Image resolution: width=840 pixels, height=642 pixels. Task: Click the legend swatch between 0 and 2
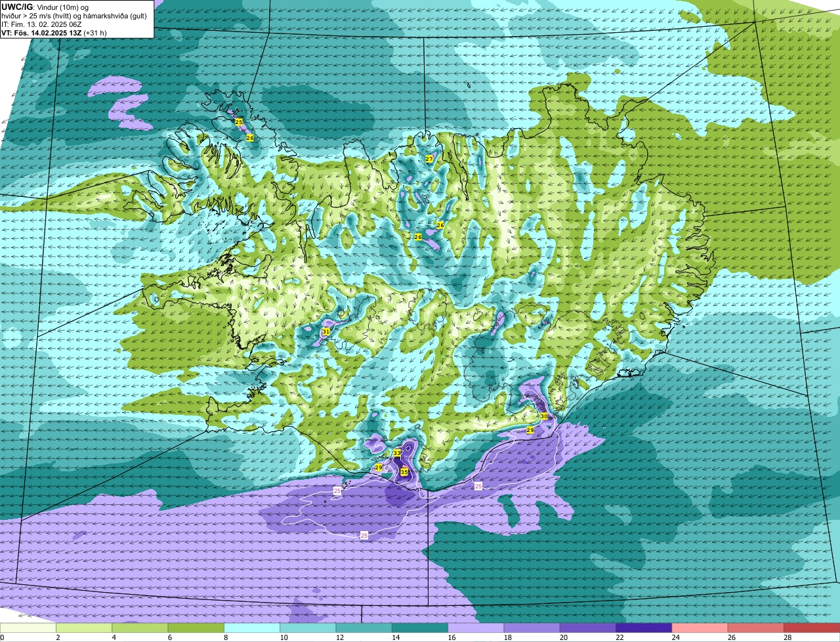click(x=28, y=628)
